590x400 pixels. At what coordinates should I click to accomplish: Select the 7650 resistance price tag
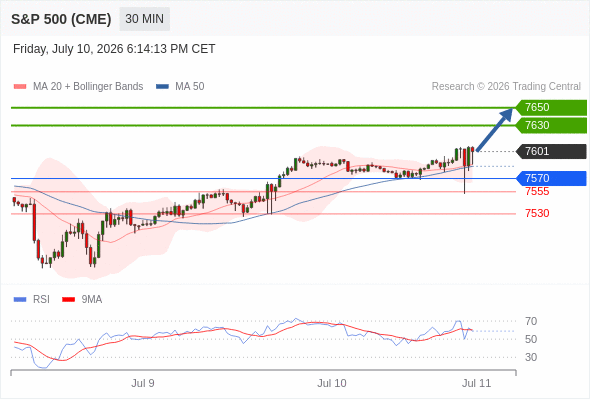pos(551,108)
